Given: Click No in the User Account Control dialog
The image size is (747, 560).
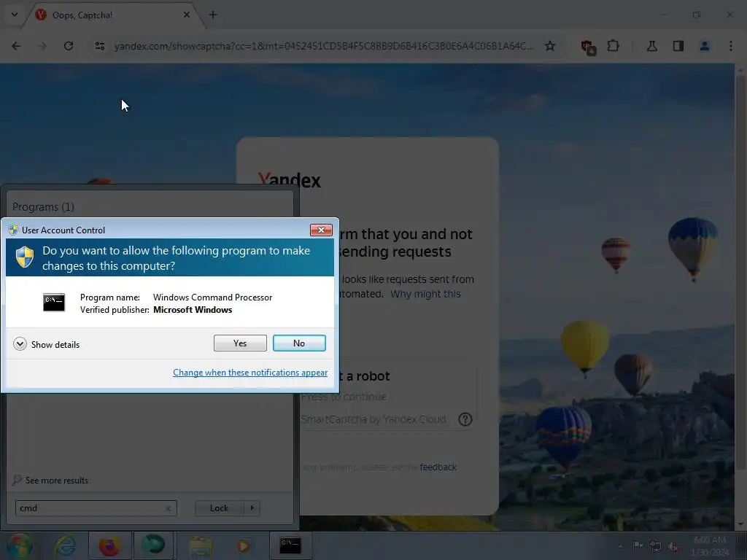Looking at the screenshot, I should click(299, 343).
